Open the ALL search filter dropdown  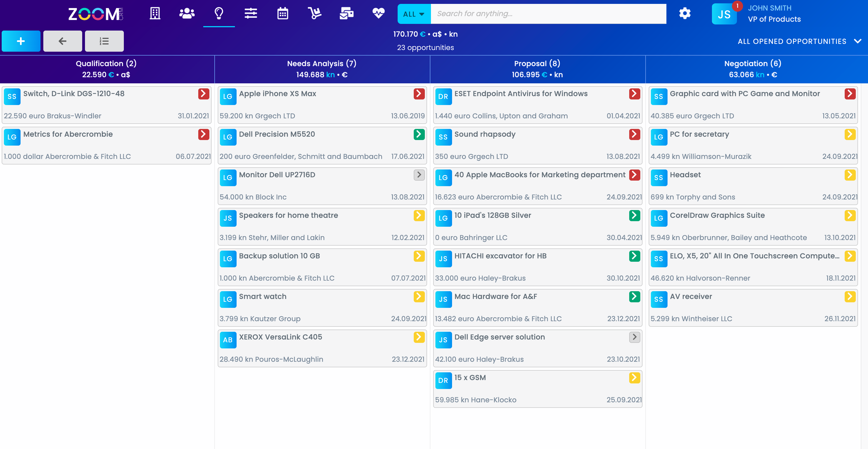[414, 14]
